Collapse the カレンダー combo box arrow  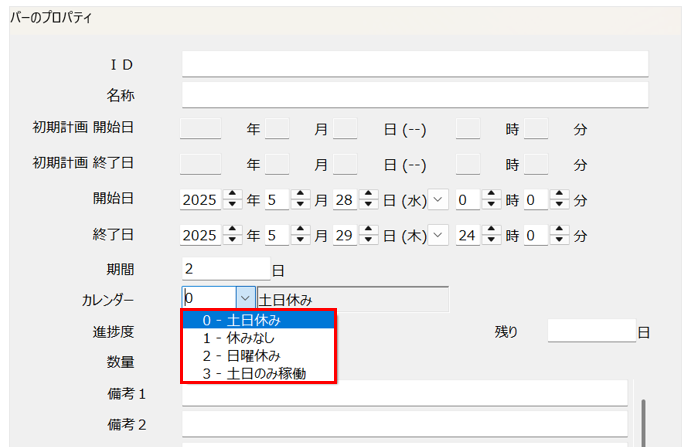tap(245, 298)
